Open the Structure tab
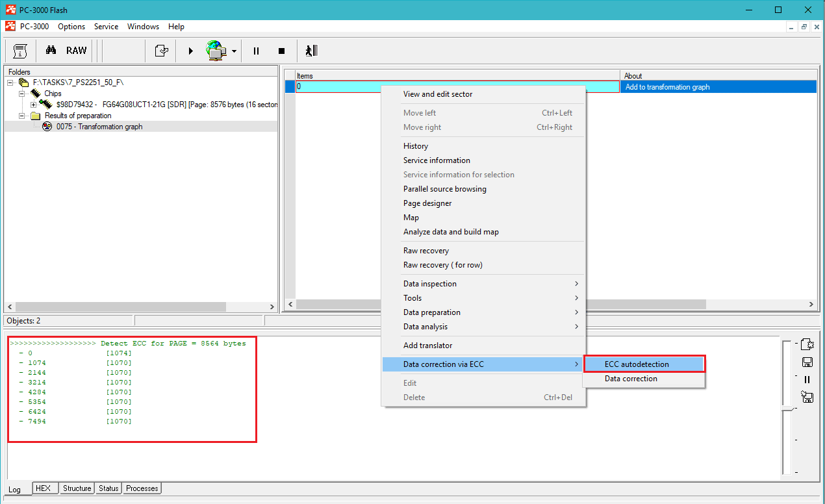The width and height of the screenshot is (825, 504). [77, 488]
